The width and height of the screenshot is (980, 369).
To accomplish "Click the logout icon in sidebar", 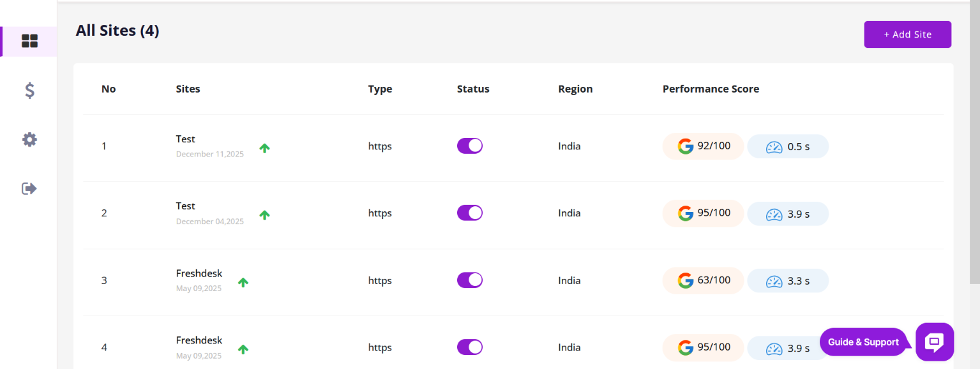I will [29, 188].
